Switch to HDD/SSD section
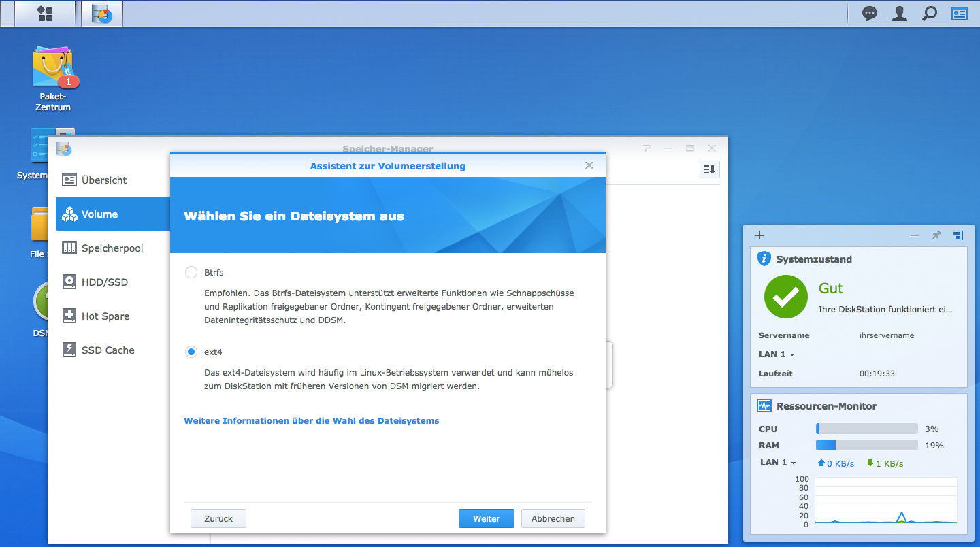This screenshot has width=980, height=547. pos(113,282)
